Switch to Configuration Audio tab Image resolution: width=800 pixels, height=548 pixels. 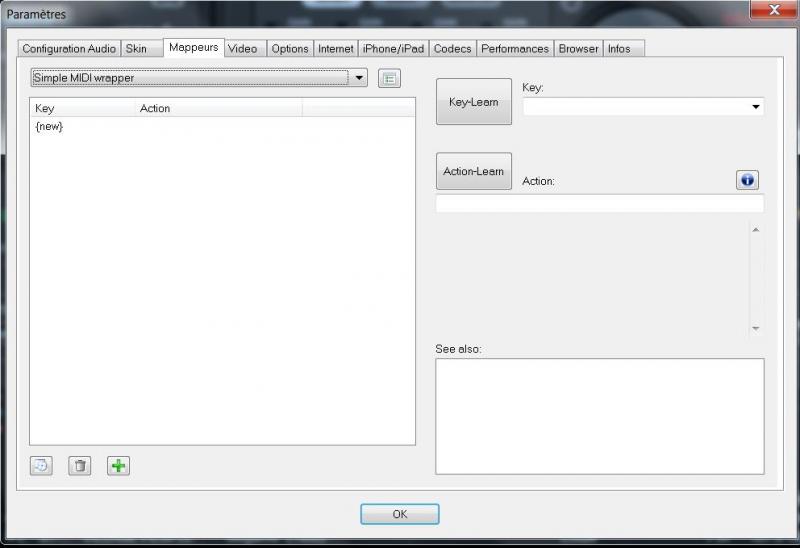pos(69,48)
